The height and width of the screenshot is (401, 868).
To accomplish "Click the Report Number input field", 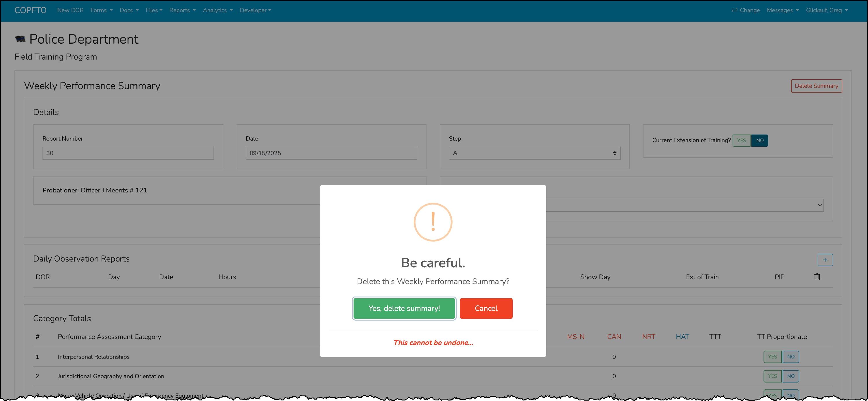I will pos(128,153).
